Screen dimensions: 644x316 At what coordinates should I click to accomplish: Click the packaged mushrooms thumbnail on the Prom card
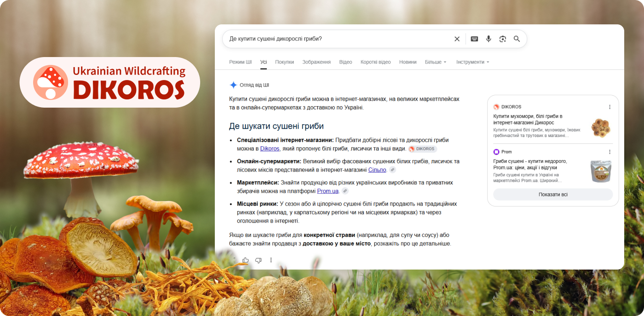pos(601,172)
